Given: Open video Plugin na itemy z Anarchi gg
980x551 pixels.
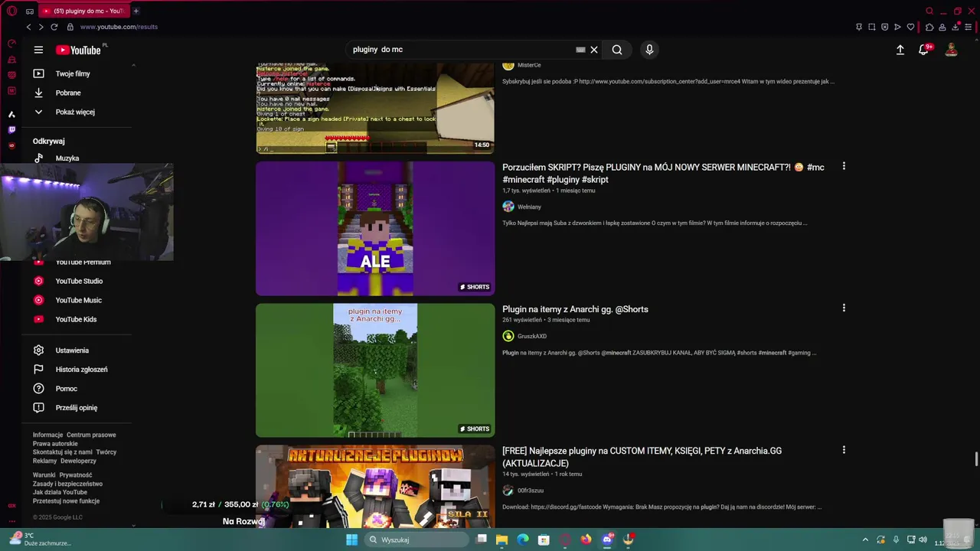Looking at the screenshot, I should coord(575,309).
